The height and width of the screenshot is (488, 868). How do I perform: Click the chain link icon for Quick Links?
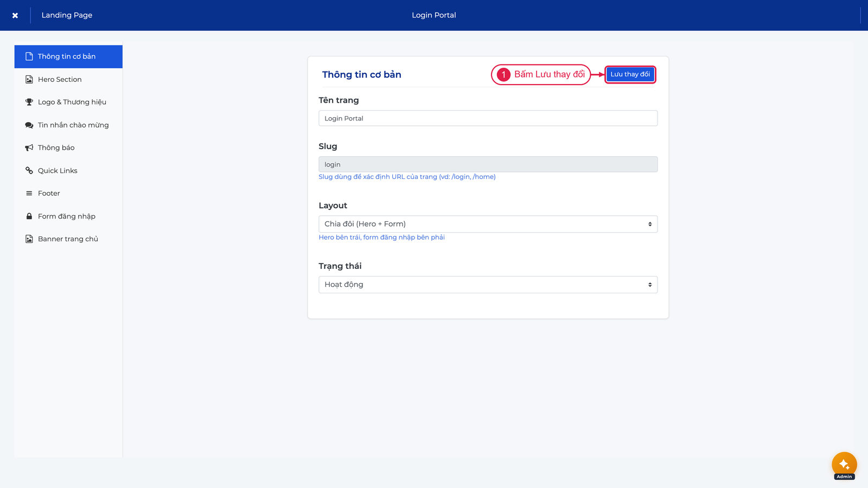[29, 170]
